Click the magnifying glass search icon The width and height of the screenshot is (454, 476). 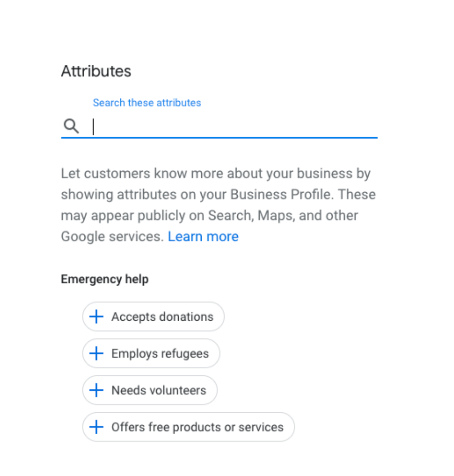click(71, 126)
